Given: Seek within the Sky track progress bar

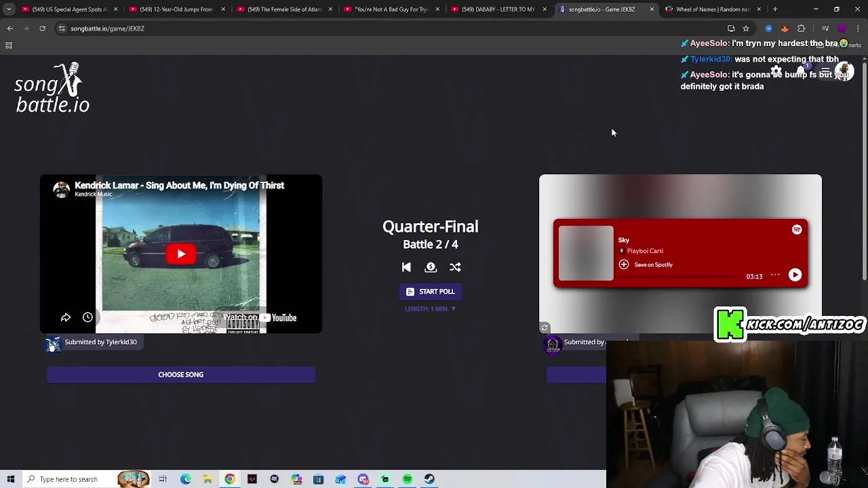Looking at the screenshot, I should tap(677, 277).
